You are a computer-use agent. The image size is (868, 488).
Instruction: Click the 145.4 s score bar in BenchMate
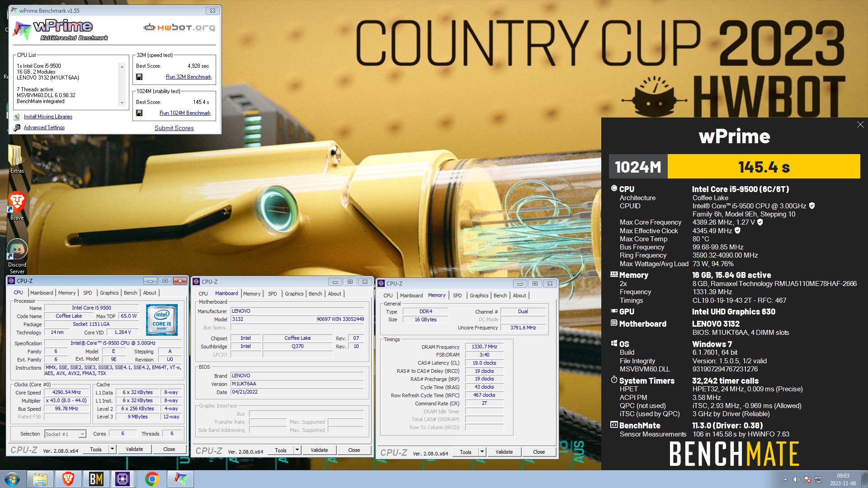[764, 167]
